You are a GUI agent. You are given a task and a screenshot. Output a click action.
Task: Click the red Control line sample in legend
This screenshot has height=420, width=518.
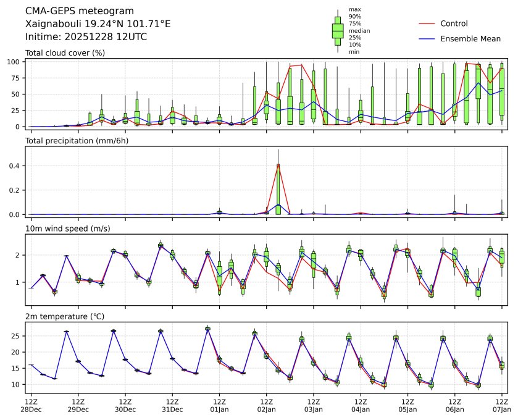(427, 23)
